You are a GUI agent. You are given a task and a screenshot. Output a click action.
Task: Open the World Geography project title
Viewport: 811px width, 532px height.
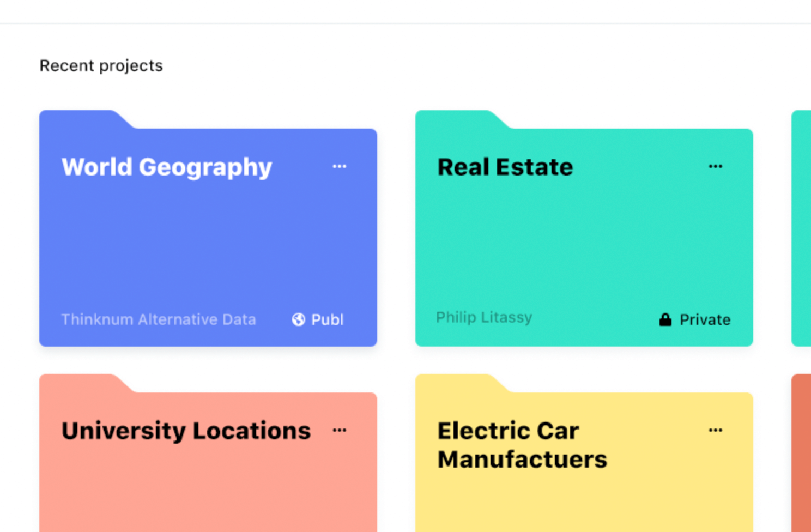(166, 167)
